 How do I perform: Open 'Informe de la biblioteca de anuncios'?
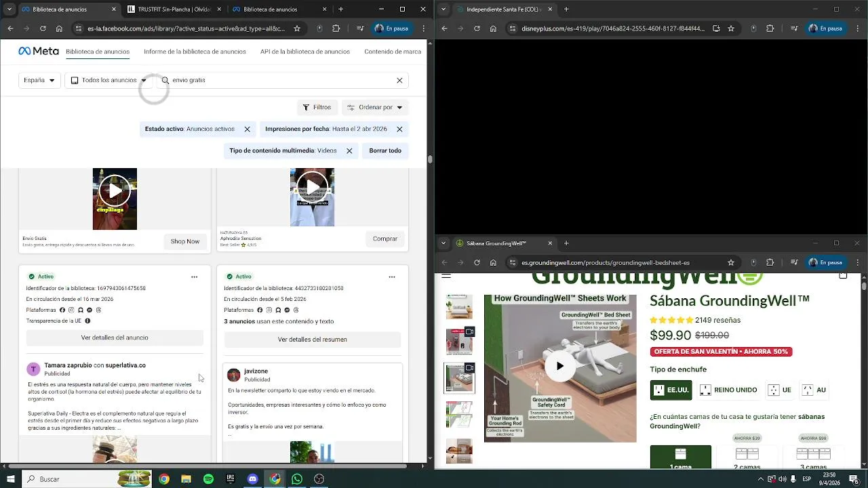pyautogui.click(x=195, y=52)
